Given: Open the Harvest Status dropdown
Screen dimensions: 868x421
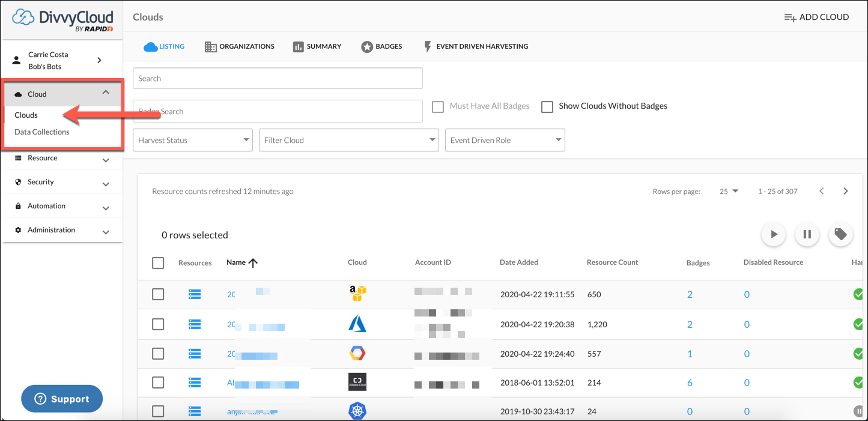Looking at the screenshot, I should pyautogui.click(x=193, y=140).
